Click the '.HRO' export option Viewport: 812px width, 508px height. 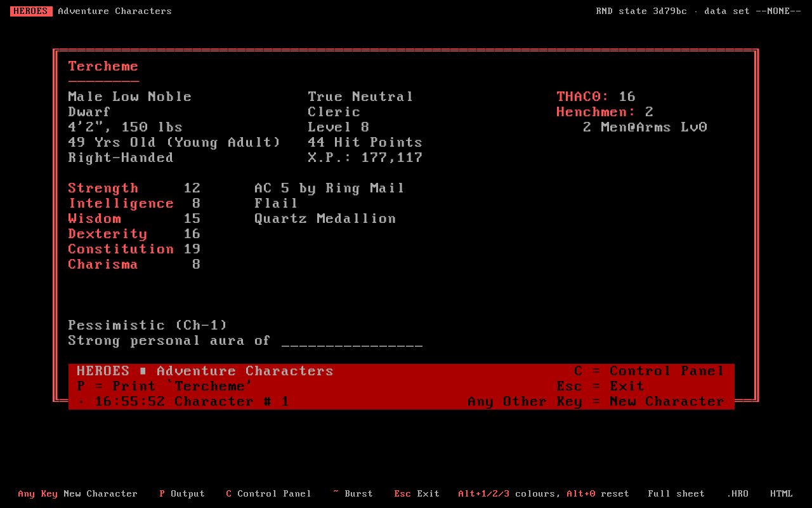pos(738,493)
